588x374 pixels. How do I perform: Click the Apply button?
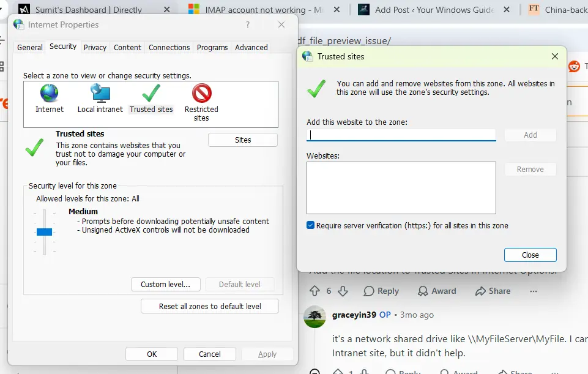267,354
